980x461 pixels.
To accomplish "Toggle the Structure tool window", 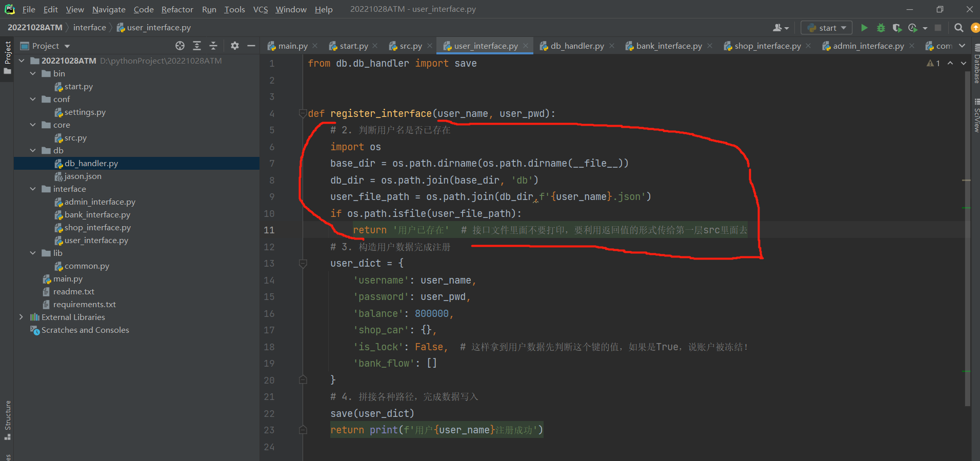I will [x=8, y=418].
